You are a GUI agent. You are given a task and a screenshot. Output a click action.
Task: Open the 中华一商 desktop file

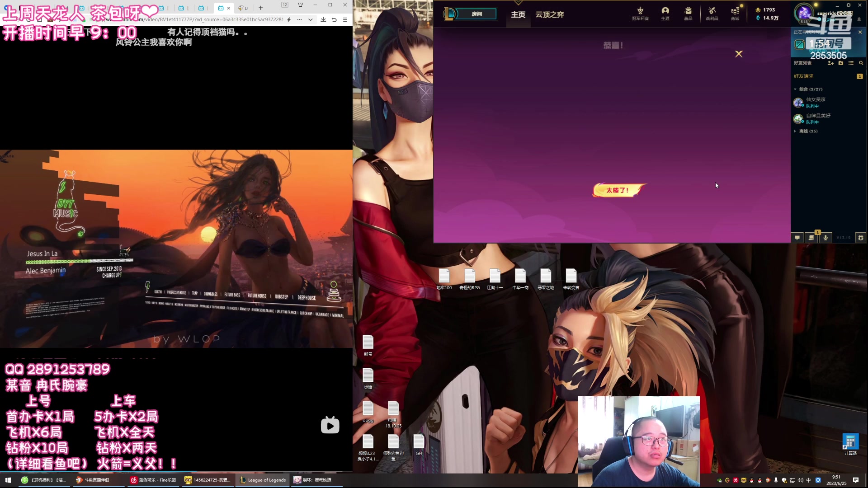(520, 279)
